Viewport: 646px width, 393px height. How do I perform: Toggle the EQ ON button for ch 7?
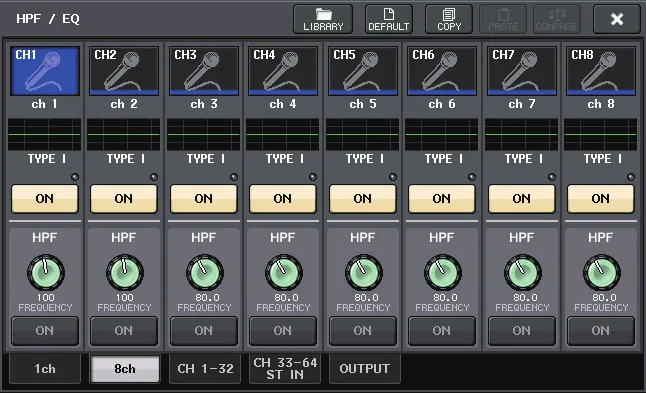[x=522, y=199]
